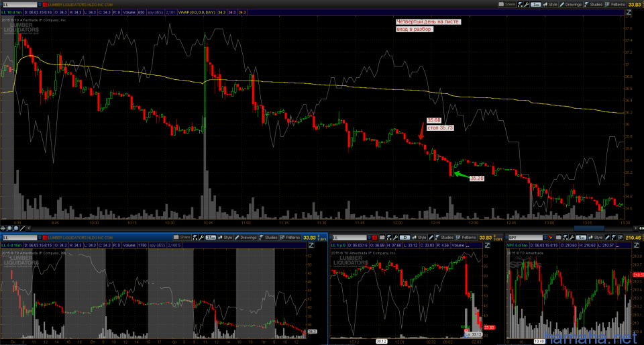Image resolution: width=644 pixels, height=345 pixels.
Task: Open the Style menu on the 15m chart
Action: [x=225, y=238]
